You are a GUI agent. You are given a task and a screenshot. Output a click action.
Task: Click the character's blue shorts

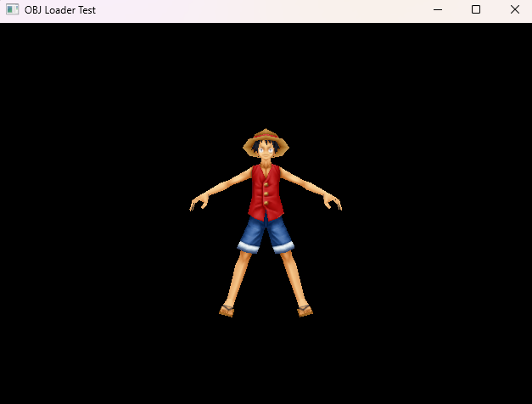click(x=266, y=234)
